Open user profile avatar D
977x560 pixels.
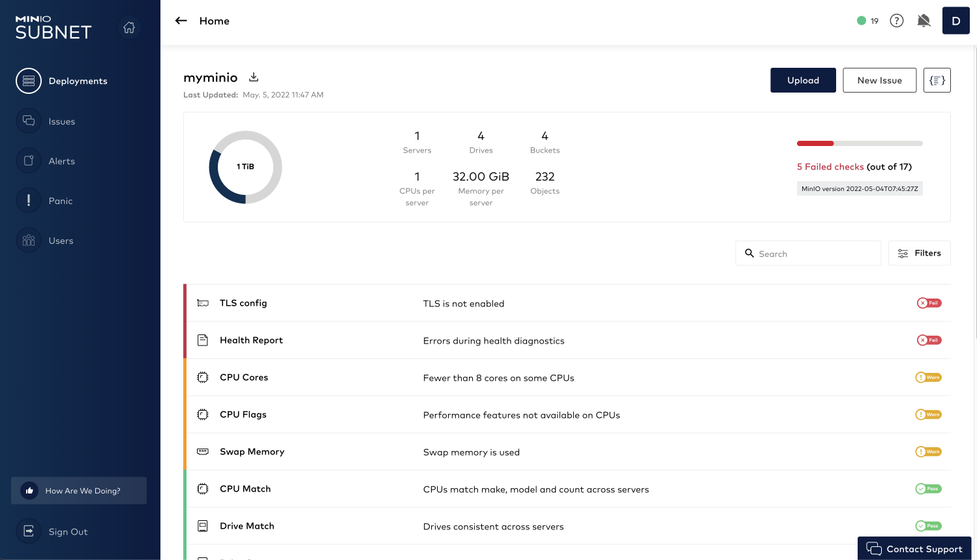[x=955, y=21]
